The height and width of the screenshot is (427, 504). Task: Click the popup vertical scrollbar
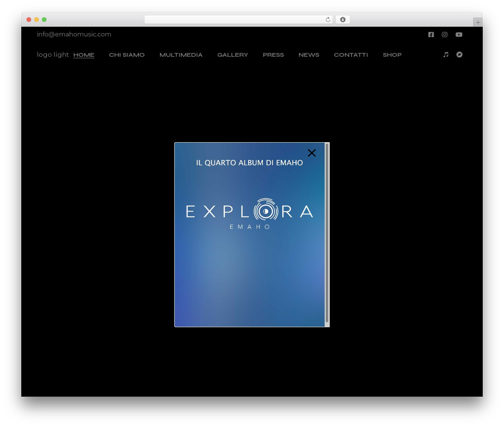[x=327, y=233]
